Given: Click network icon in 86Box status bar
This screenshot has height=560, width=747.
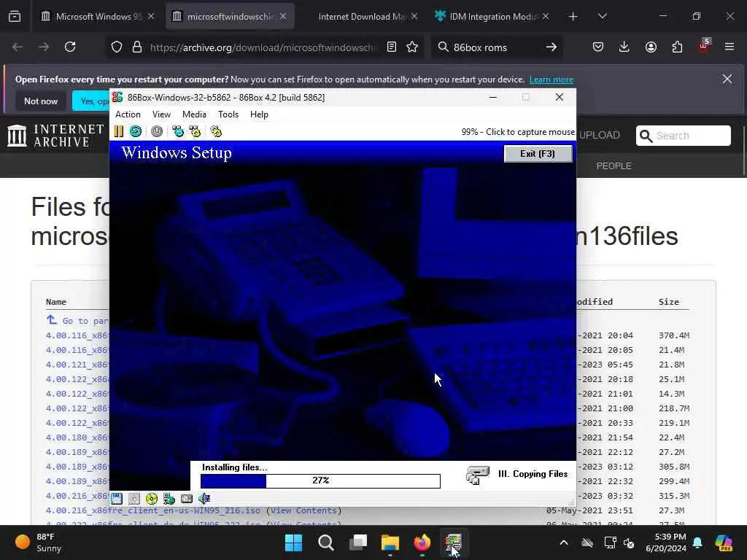Looking at the screenshot, I should coord(169,499).
